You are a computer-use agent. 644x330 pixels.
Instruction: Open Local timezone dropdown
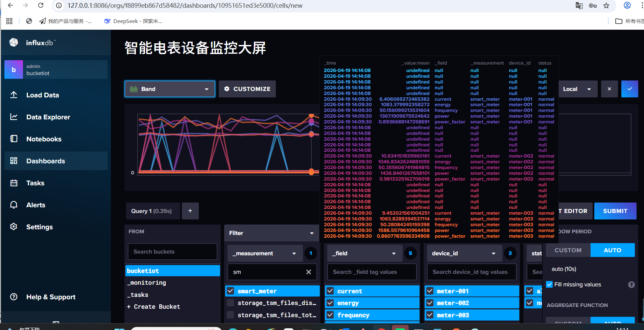[x=577, y=89]
